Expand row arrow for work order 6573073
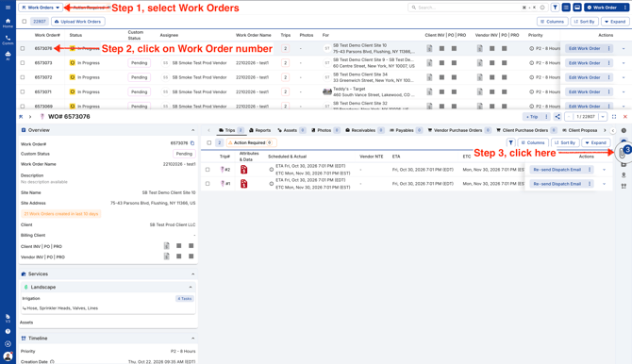The width and height of the screenshot is (632, 364). (x=624, y=63)
